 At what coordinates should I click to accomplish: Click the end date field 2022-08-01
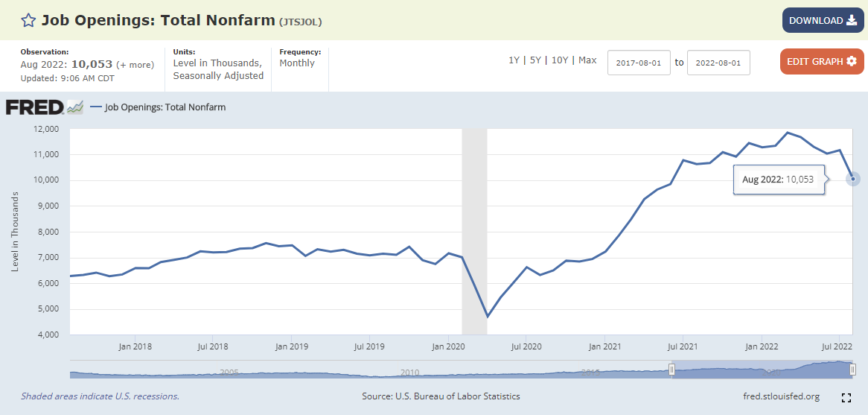tap(718, 63)
